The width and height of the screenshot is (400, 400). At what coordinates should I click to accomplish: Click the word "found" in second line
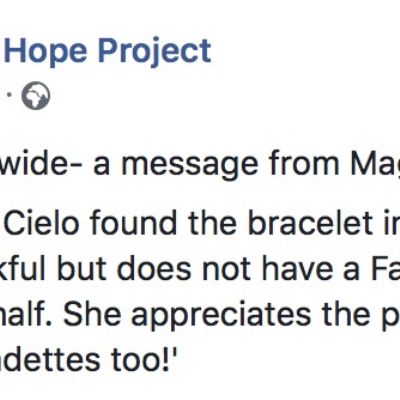(133, 223)
